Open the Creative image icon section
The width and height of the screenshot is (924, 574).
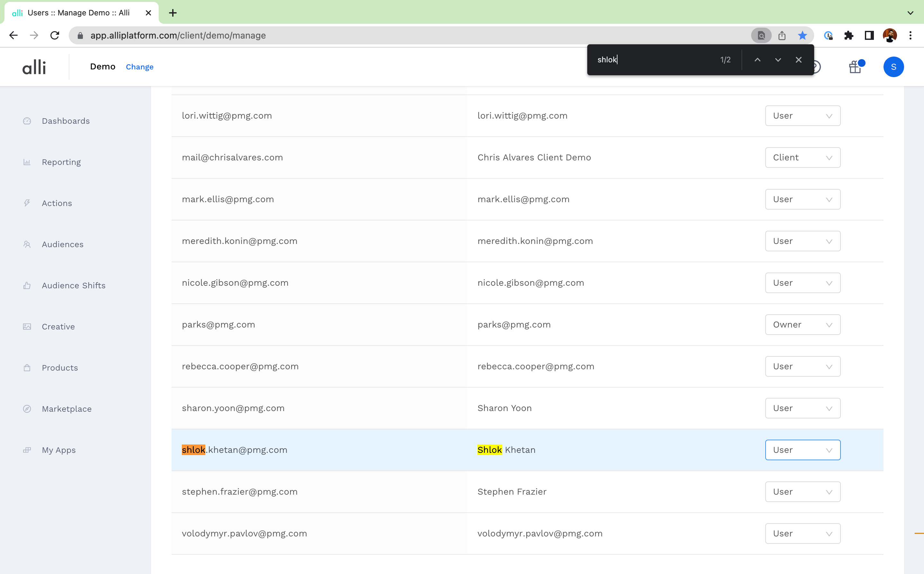(58, 327)
